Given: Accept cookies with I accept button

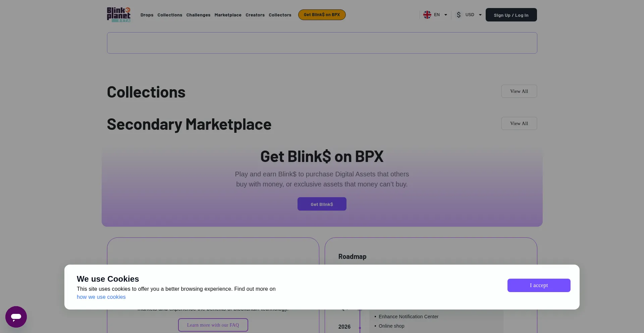Looking at the screenshot, I should pyautogui.click(x=539, y=285).
